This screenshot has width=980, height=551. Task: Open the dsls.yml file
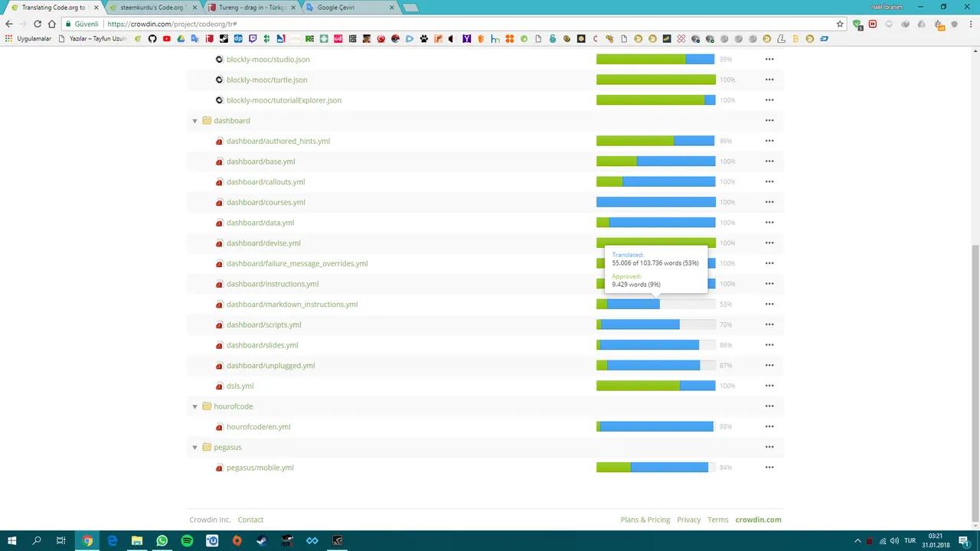(x=240, y=386)
